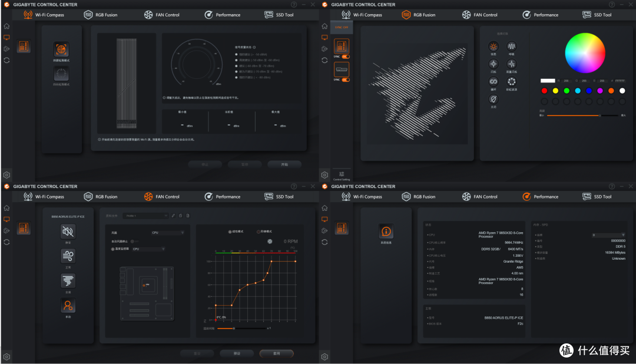This screenshot has height=364, width=636.
Task: Select linear mode radio button in FAN Control window
Action: (x=230, y=231)
